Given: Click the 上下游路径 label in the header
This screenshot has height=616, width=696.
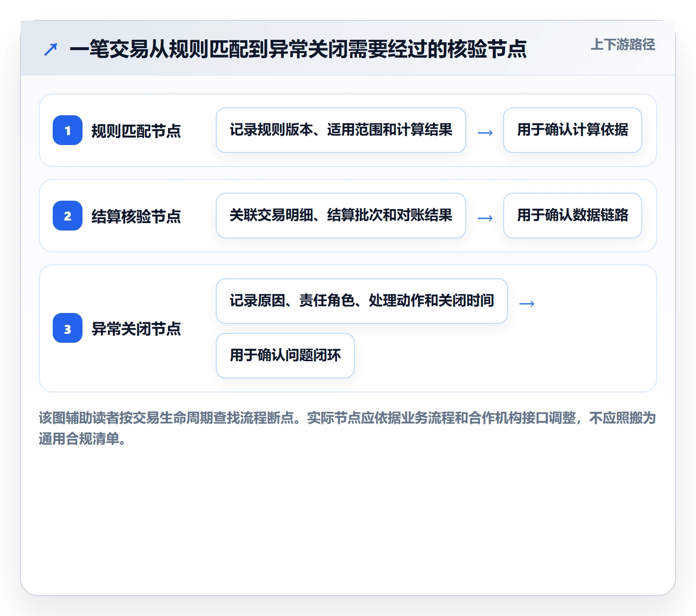Looking at the screenshot, I should [x=623, y=45].
